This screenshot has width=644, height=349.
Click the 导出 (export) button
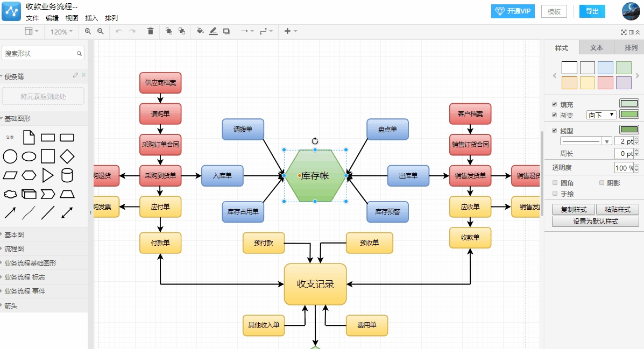(592, 11)
